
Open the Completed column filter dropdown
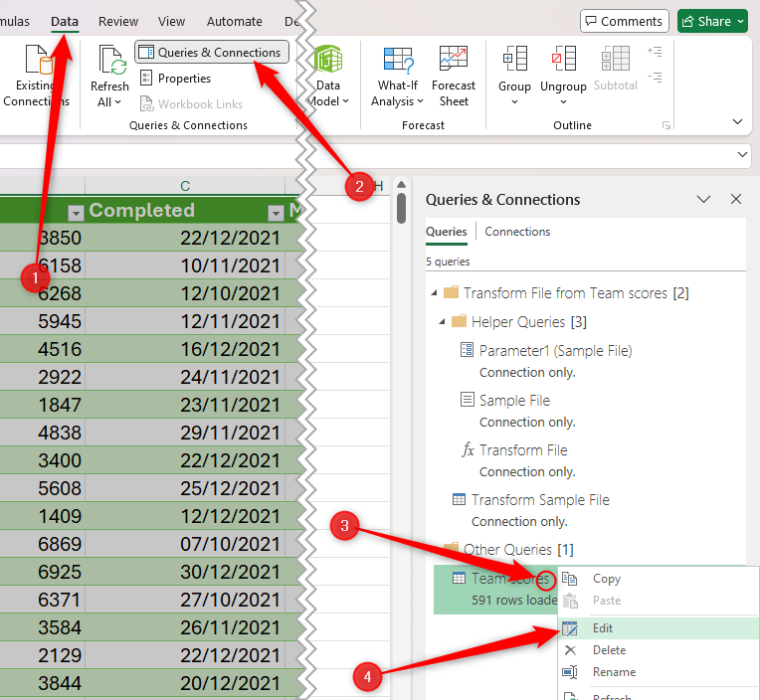point(276,212)
